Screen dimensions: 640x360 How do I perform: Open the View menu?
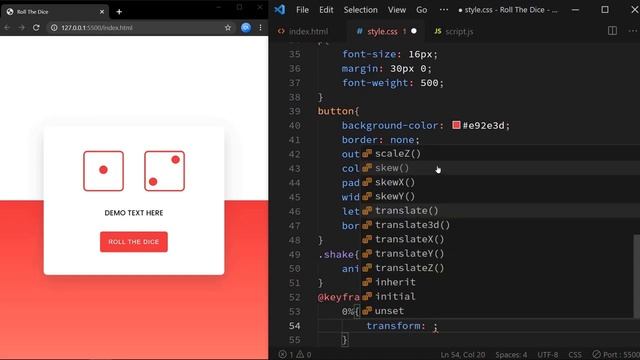[x=397, y=10]
